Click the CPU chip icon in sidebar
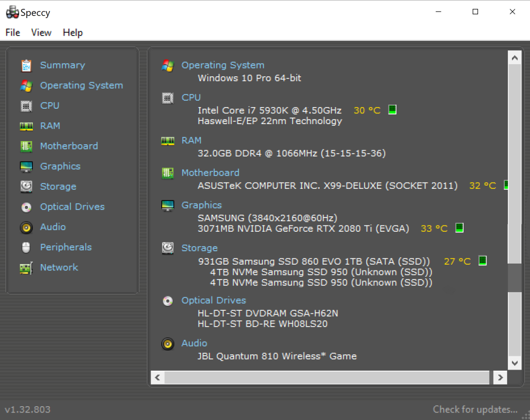Image resolution: width=530 pixels, height=420 pixels. (26, 106)
